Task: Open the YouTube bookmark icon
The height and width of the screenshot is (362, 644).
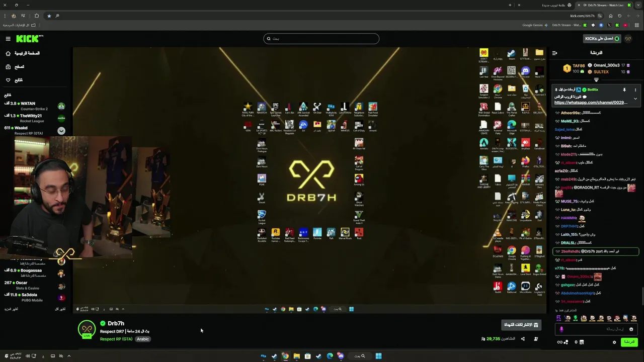Action: click(x=625, y=25)
